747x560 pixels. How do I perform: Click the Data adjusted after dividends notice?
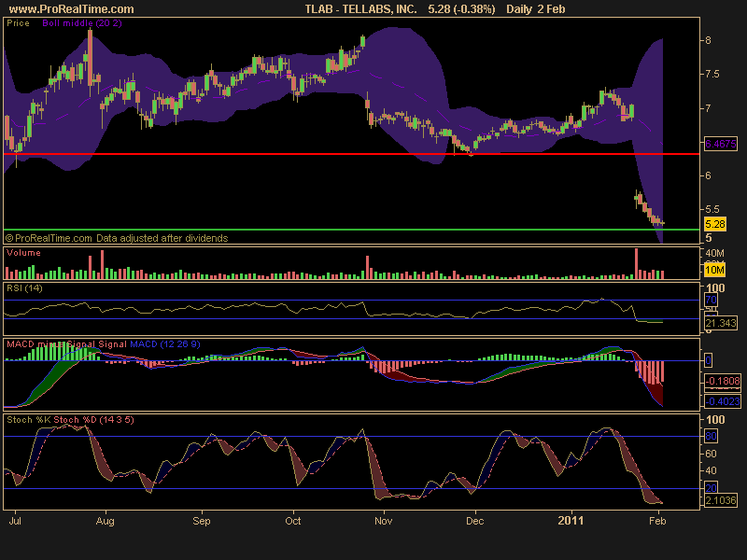coord(162,238)
